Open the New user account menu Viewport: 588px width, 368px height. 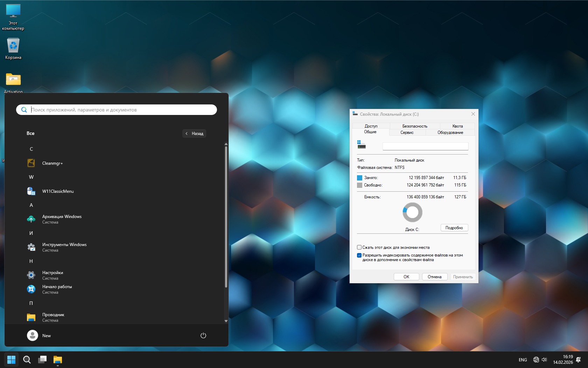tap(39, 335)
